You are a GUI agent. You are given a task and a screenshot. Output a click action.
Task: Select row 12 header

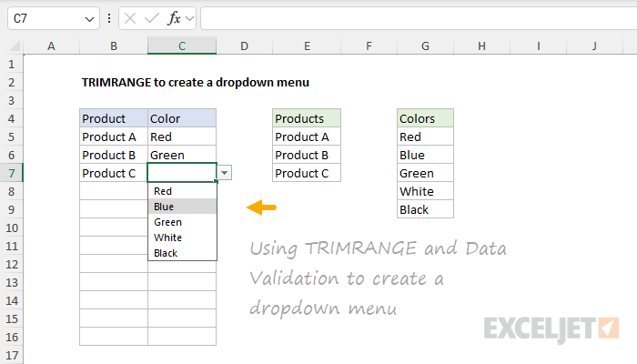pyautogui.click(x=11, y=265)
